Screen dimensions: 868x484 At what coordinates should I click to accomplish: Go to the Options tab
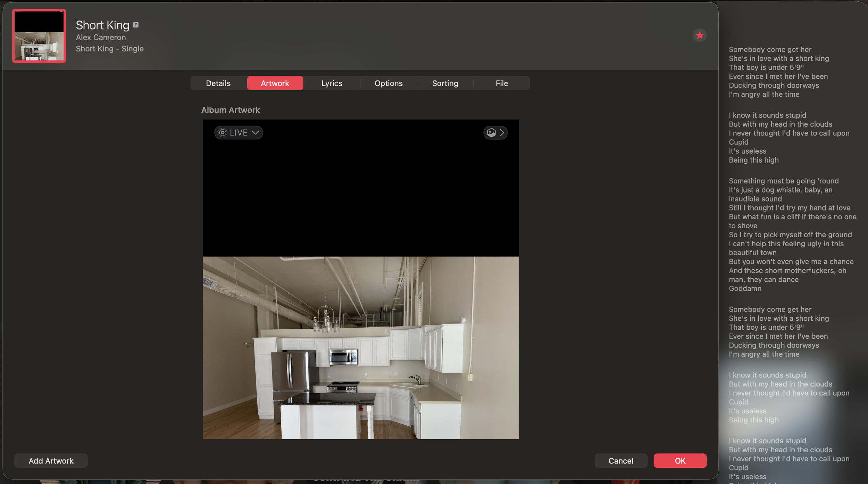coord(388,83)
